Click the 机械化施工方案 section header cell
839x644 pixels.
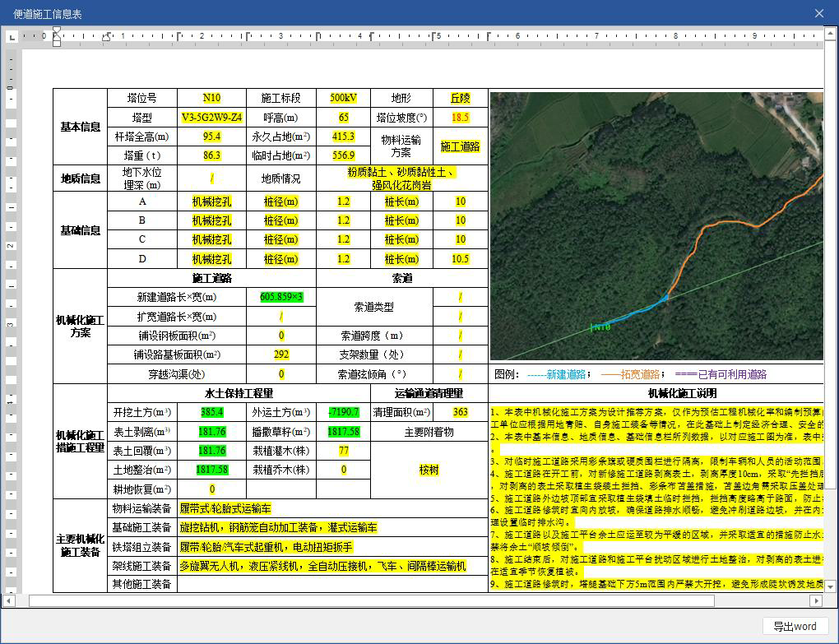[81, 327]
